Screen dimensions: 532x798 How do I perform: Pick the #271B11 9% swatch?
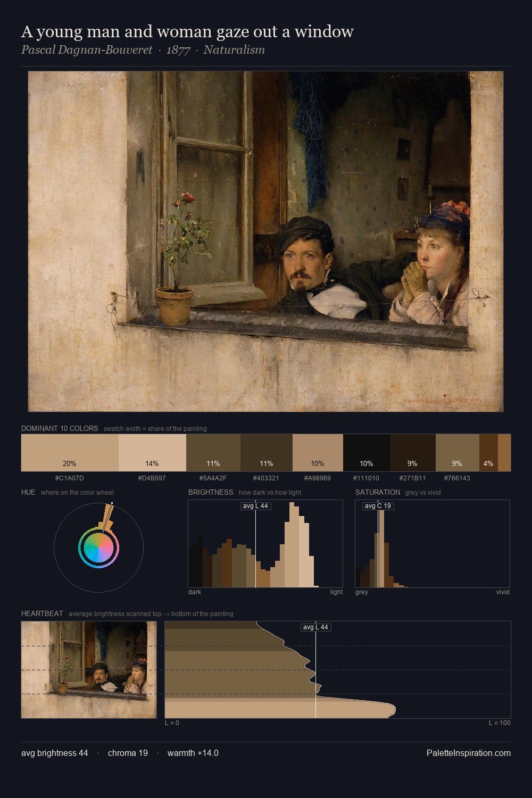pos(413,453)
